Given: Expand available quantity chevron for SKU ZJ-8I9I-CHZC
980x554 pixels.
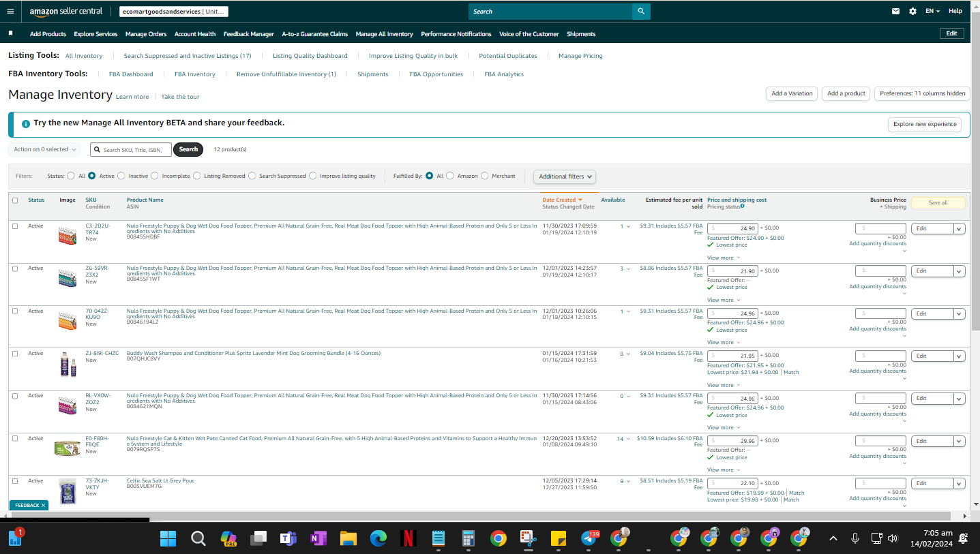Looking at the screenshot, I should pyautogui.click(x=628, y=354).
